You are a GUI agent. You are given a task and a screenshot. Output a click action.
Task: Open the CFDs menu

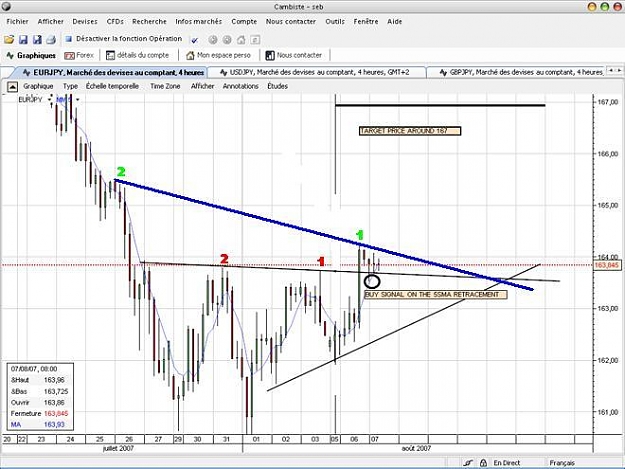pos(115,22)
